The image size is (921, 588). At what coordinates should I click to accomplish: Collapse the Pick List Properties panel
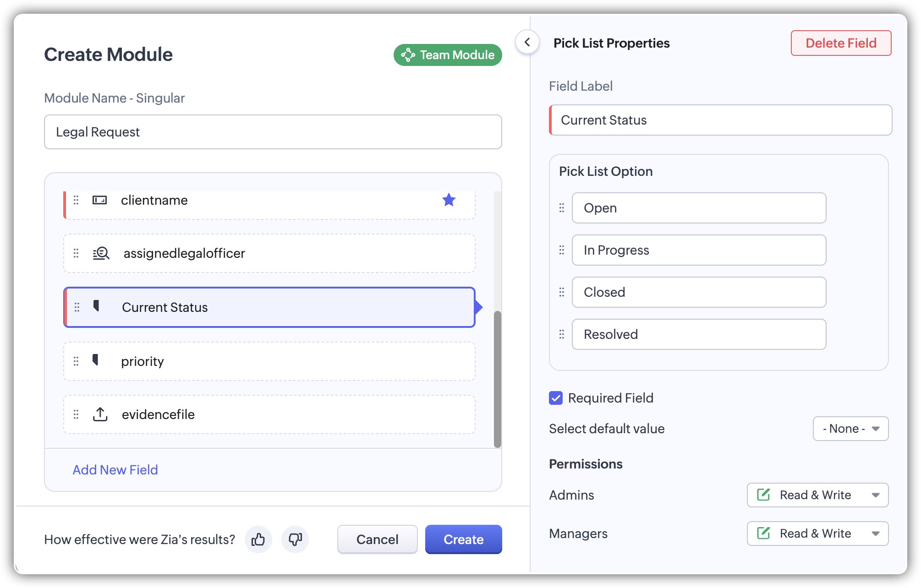click(x=527, y=43)
